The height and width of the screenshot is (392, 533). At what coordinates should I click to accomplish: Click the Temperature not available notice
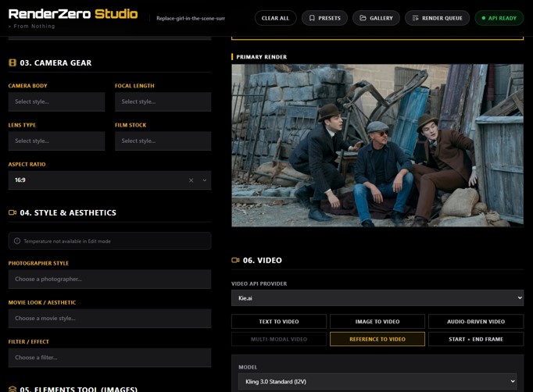point(109,241)
